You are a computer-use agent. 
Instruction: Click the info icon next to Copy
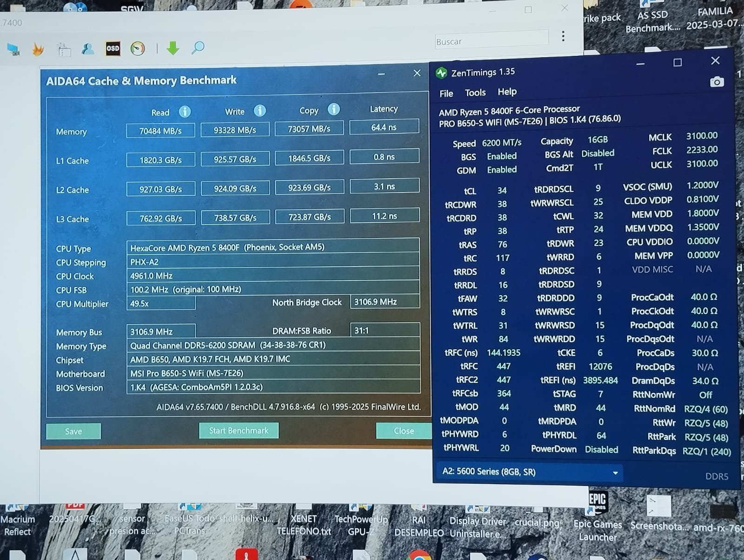point(333,109)
